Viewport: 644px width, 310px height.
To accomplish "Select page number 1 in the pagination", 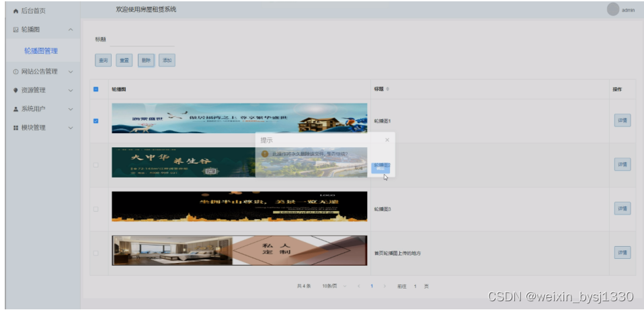I will click(x=372, y=286).
